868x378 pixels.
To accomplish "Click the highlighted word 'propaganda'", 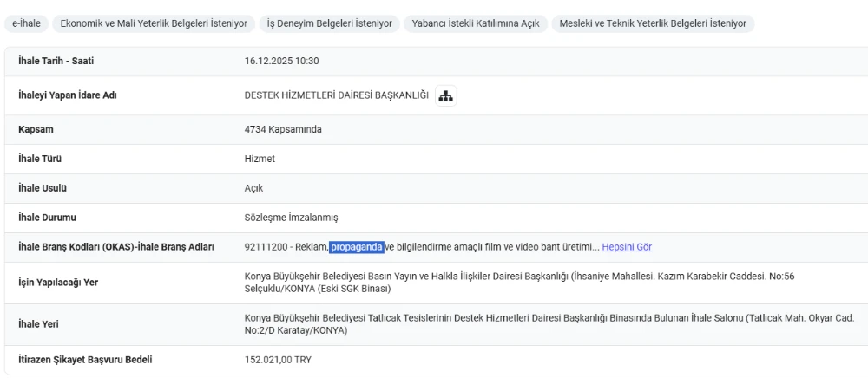I will click(x=357, y=247).
